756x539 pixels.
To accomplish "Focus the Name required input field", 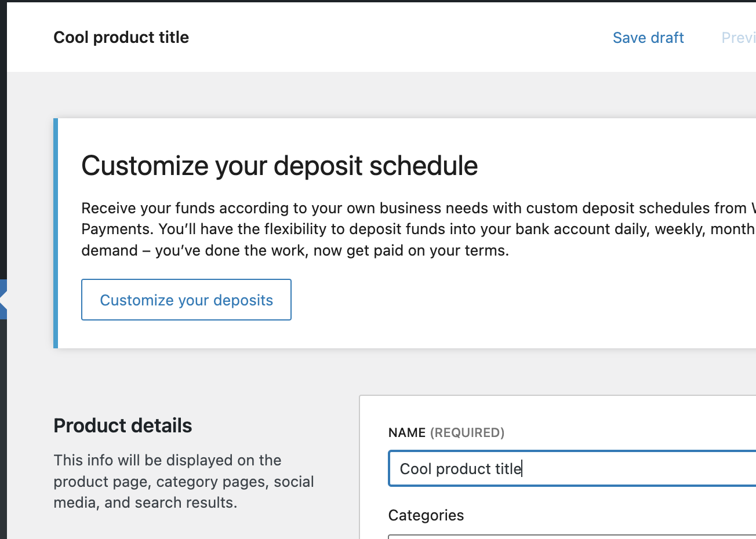I will coord(572,468).
